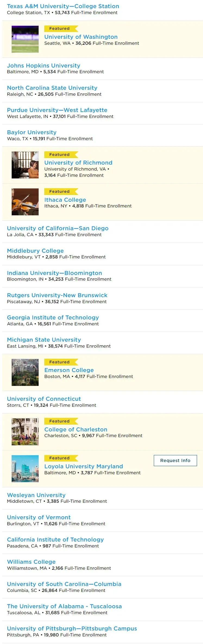Go to the Johns Hopkins University page
The image size is (203, 644).
(x=43, y=66)
